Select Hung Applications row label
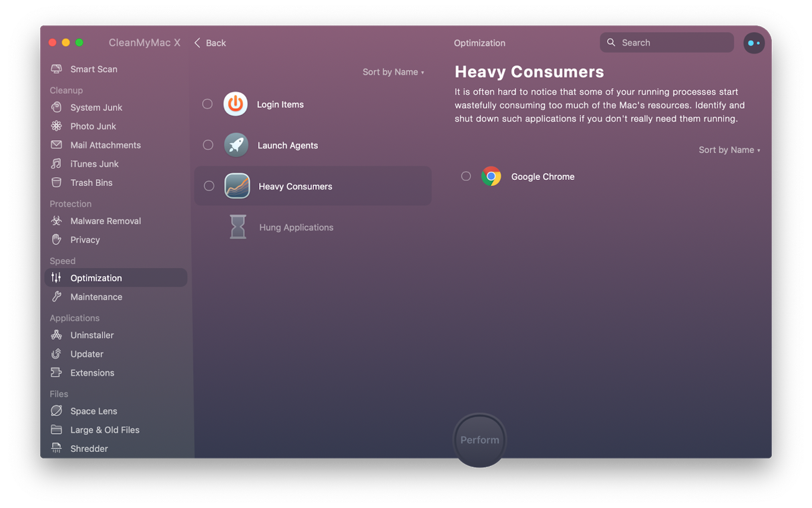Viewport: 812px width, 508px height. (x=296, y=227)
